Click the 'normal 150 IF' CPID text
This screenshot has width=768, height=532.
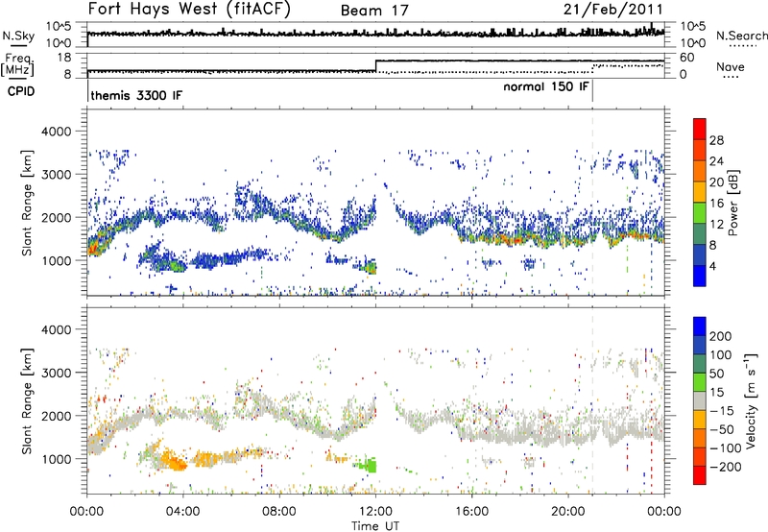(x=545, y=86)
